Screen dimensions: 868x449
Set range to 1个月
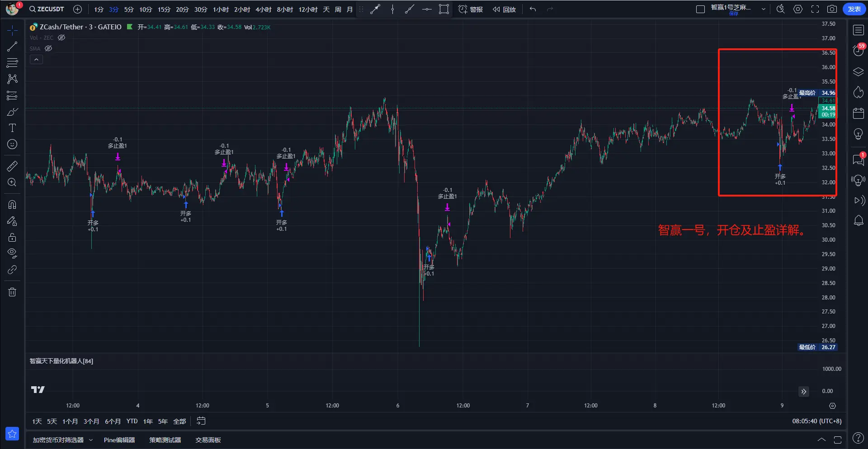(x=70, y=421)
